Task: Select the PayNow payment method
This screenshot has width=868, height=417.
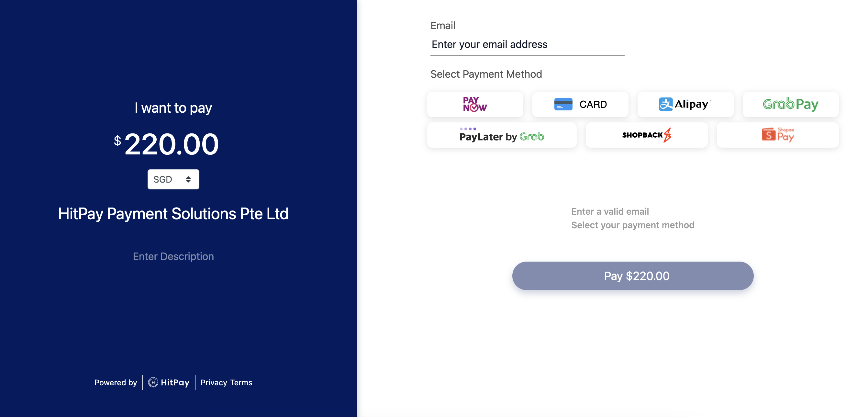Action: pos(475,105)
